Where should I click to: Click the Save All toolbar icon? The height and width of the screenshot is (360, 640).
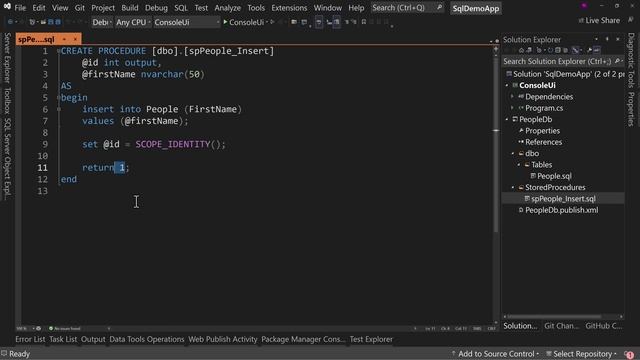click(x=58, y=22)
